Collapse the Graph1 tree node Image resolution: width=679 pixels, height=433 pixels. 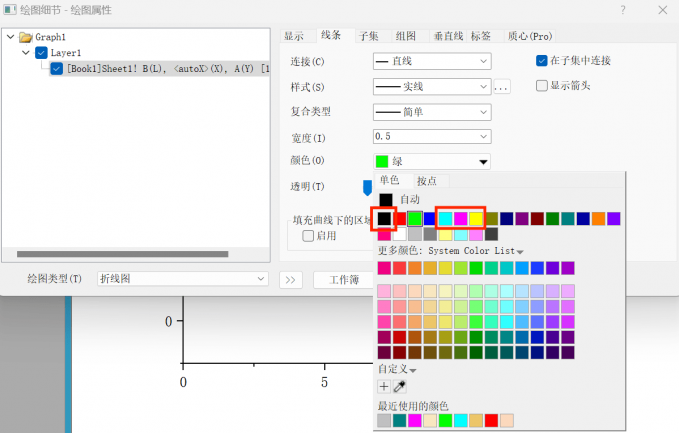point(11,37)
